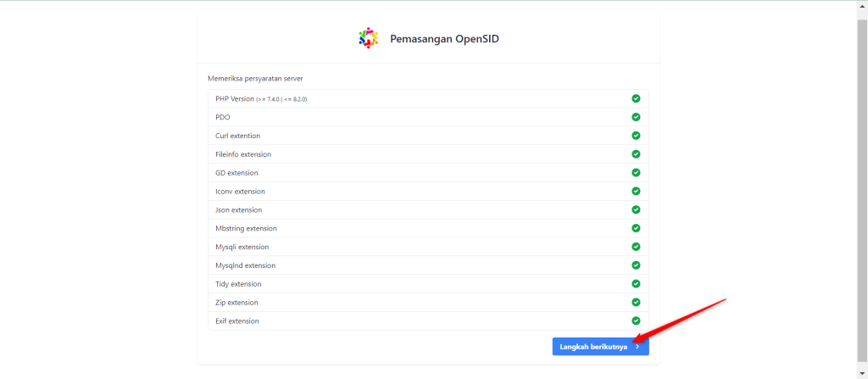868x379 pixels.
Task: Click Iconv extension status check icon
Action: 636,191
